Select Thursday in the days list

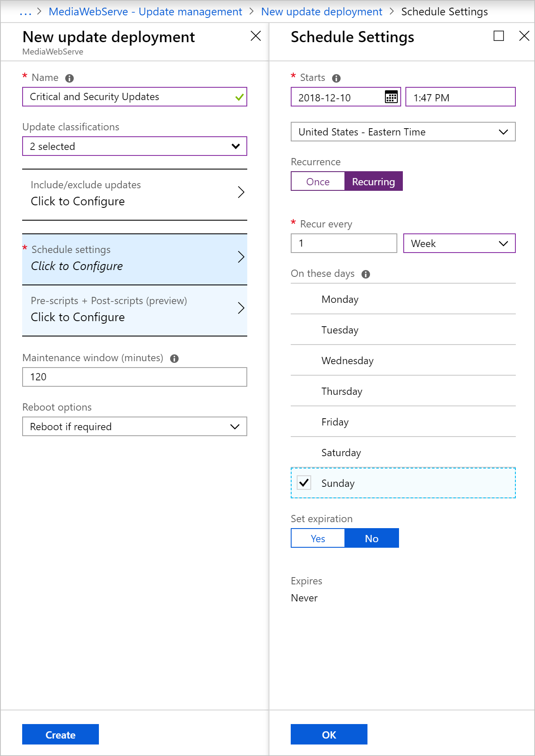click(403, 391)
